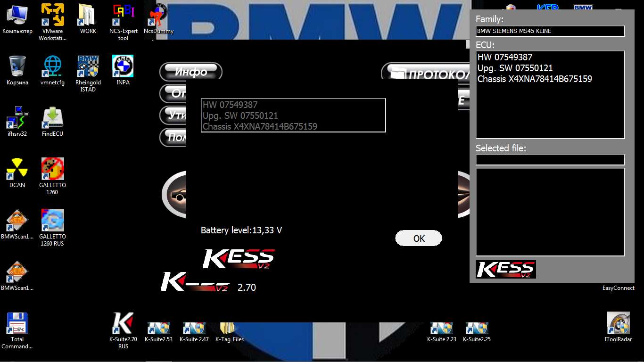
Task: Open GALLETTO 1260 RUS shortcut
Action: click(52, 221)
